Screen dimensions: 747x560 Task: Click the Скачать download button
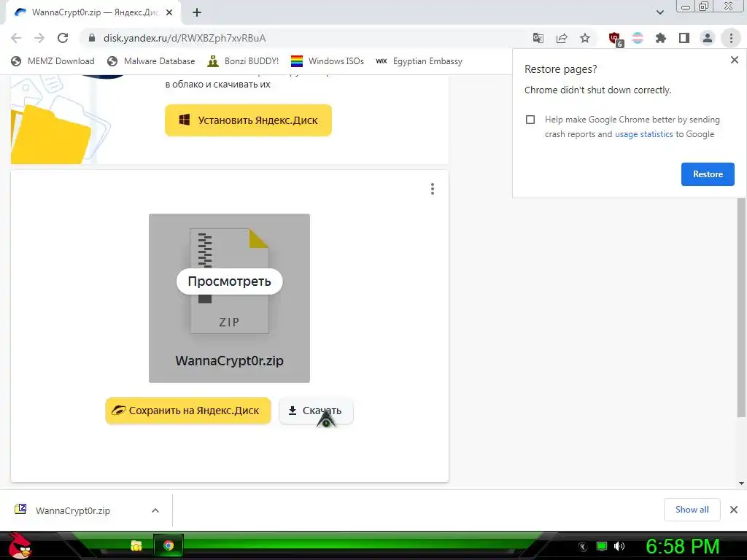point(316,411)
